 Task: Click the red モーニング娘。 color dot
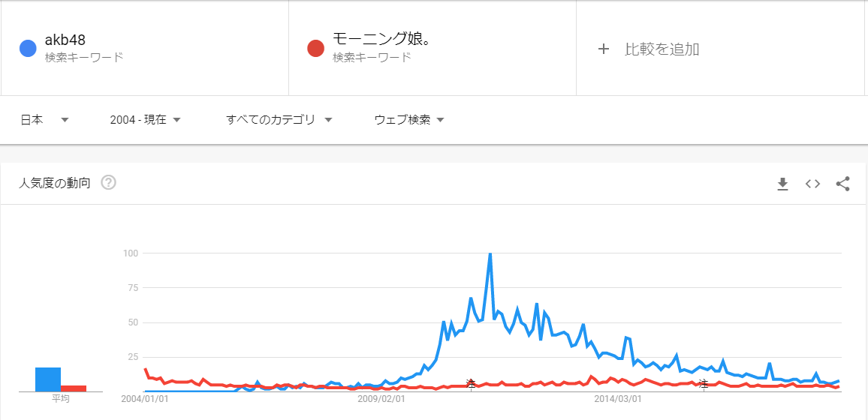315,48
